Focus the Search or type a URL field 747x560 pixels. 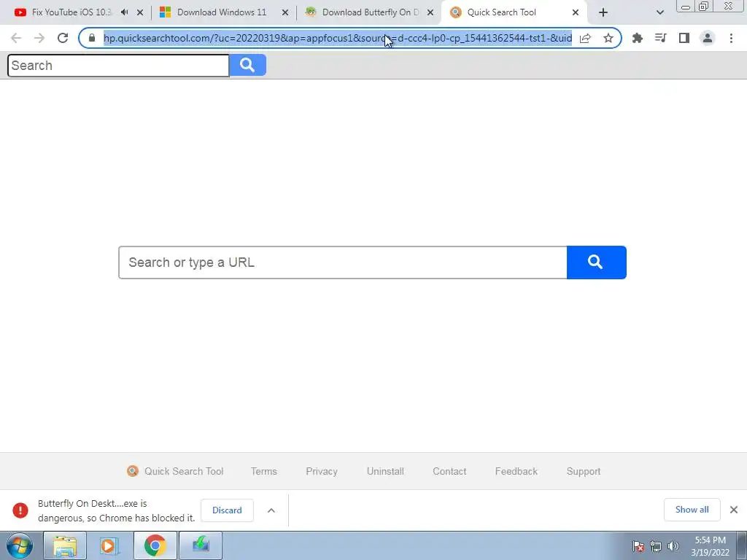pos(343,262)
